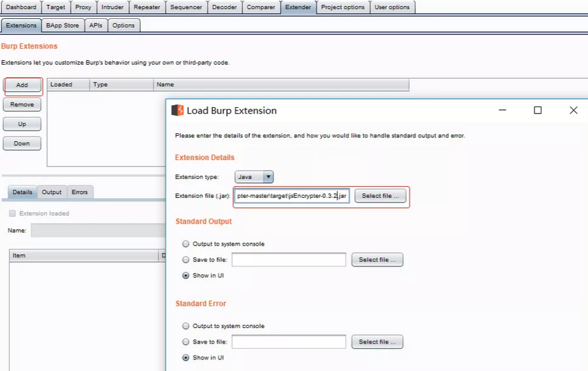The width and height of the screenshot is (588, 371).
Task: Open the Dashboard tab
Action: [21, 7]
